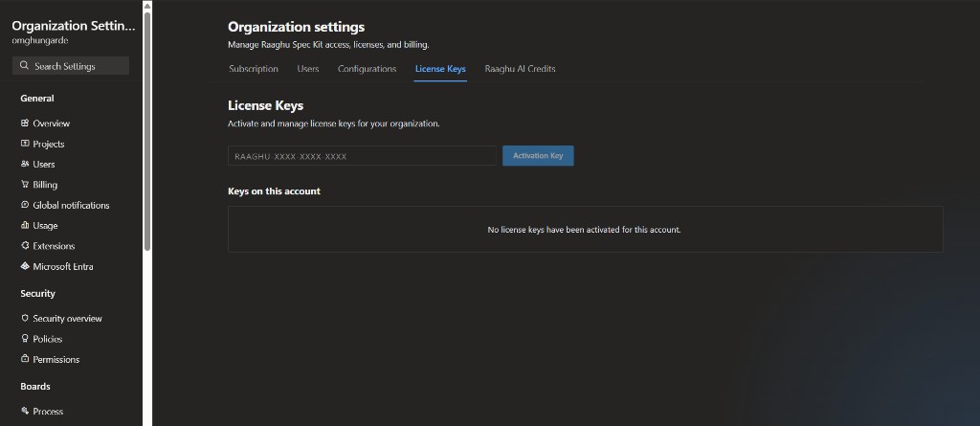The width and height of the screenshot is (980, 426).
Task: Click the sidebar vertical scrollbar thumb
Action: pos(146,131)
